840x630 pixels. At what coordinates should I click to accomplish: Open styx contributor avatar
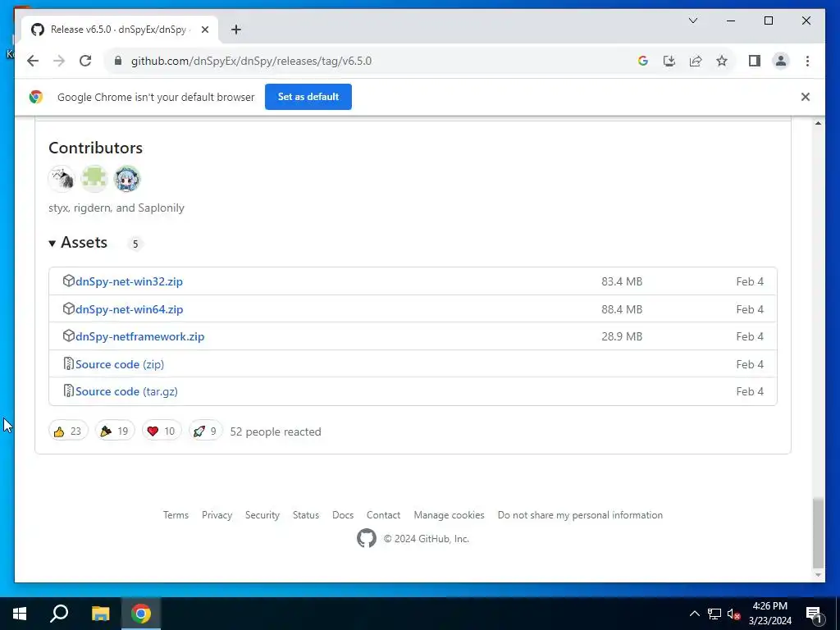point(62,178)
